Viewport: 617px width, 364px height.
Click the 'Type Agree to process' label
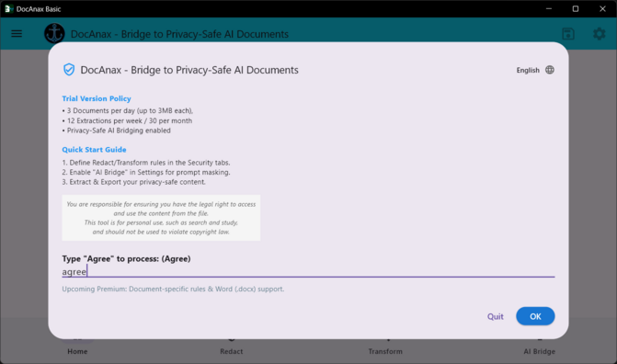[x=126, y=258]
